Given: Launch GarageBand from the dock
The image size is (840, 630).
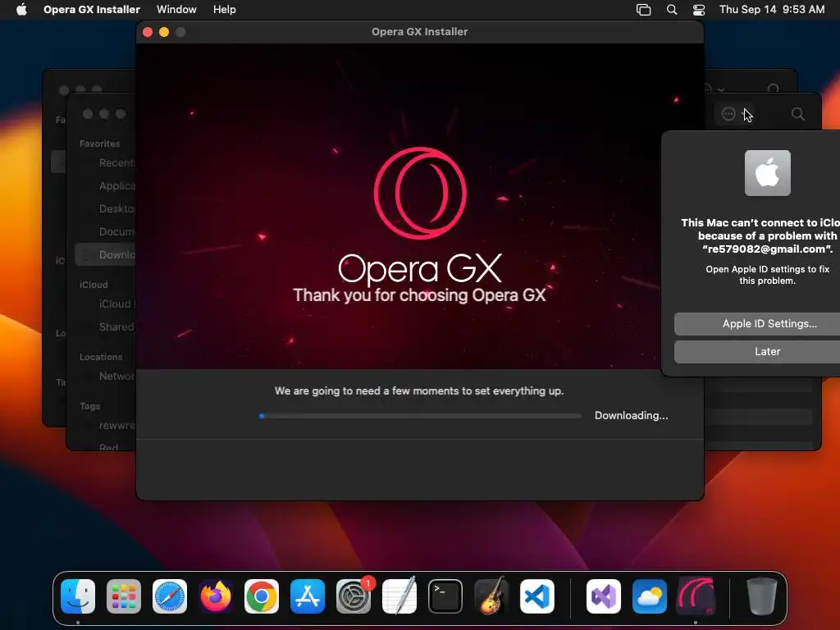Looking at the screenshot, I should pyautogui.click(x=491, y=596).
